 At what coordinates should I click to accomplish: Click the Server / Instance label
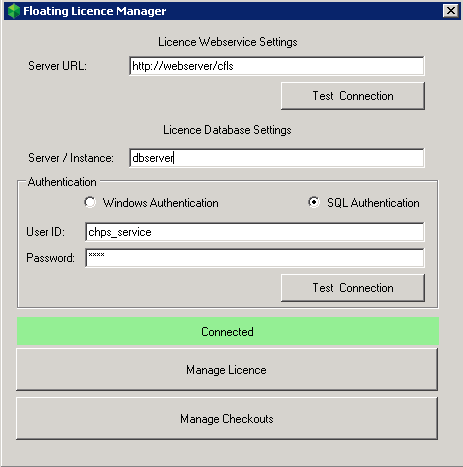[x=71, y=158]
